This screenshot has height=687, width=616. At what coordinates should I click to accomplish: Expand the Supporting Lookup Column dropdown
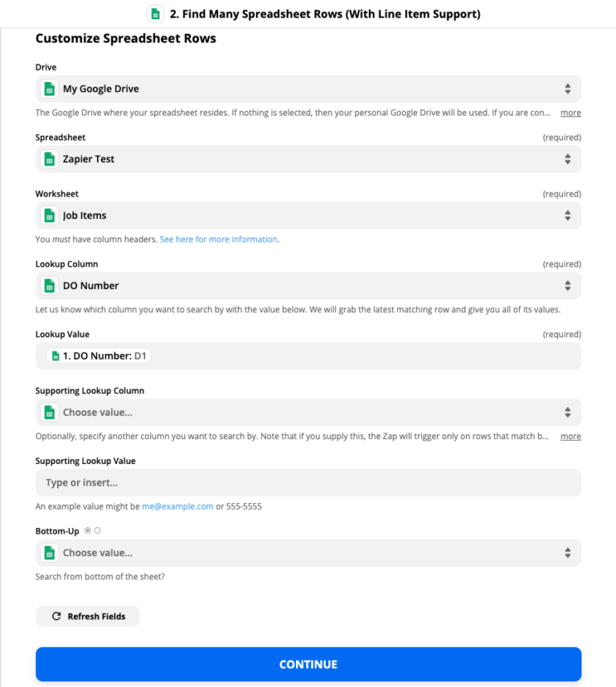[308, 413]
